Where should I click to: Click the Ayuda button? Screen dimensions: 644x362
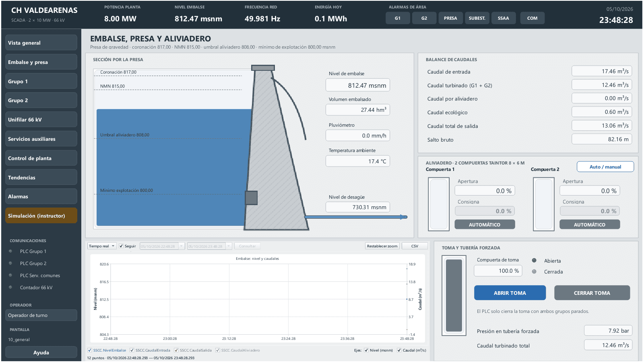[41, 352]
